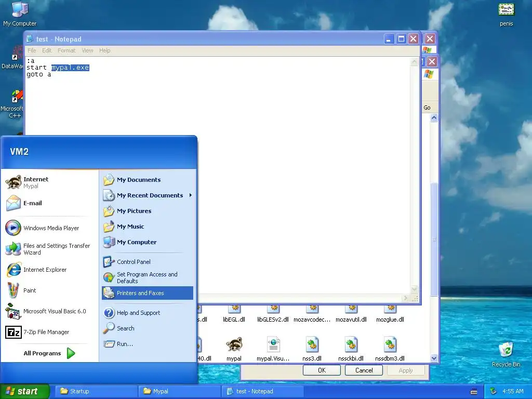This screenshot has height=399, width=532.
Task: Select the mypal raccoon application file
Action: (234, 349)
